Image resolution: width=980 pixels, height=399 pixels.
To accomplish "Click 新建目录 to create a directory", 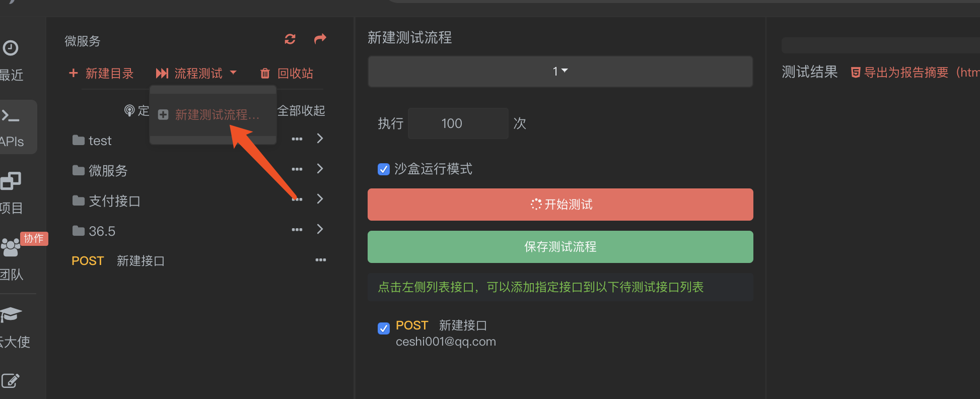I will coord(101,74).
